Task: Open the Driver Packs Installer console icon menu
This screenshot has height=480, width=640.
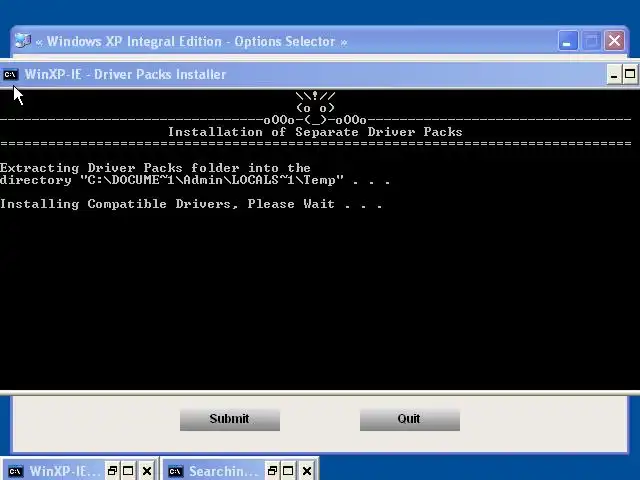Action: (x=10, y=74)
